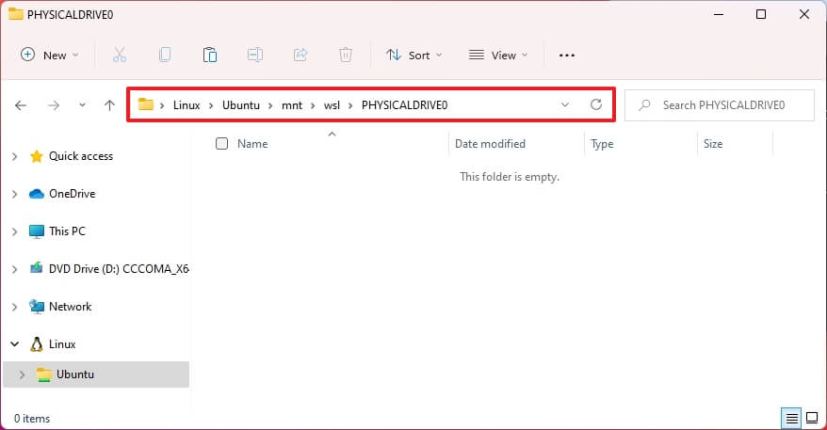Maximize the PHYSICALDRIVE0 window

coord(761,14)
